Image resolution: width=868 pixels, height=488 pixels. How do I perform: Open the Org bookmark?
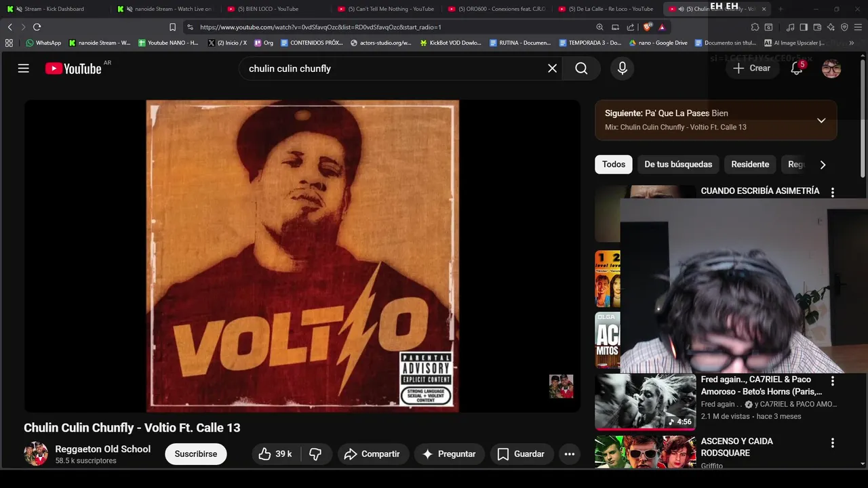264,43
